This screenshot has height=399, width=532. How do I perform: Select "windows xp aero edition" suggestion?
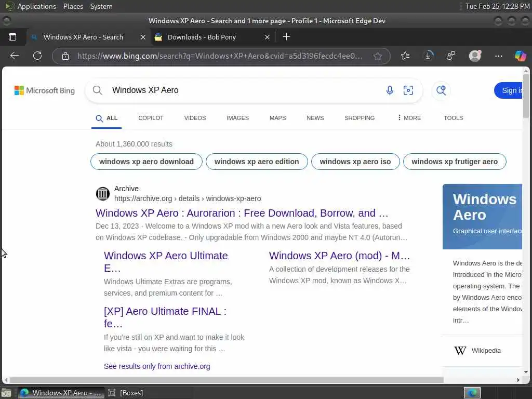pos(257,162)
